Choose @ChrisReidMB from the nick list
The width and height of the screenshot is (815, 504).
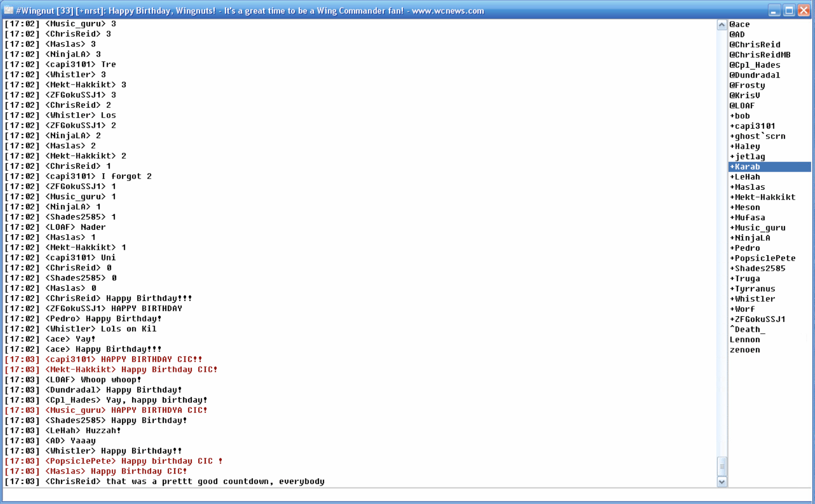(760, 55)
